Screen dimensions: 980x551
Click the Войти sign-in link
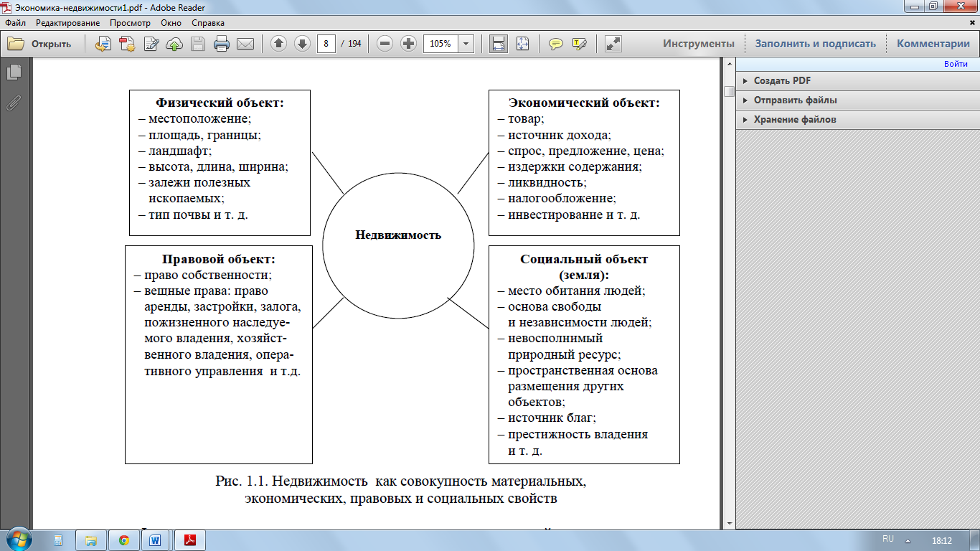(956, 64)
